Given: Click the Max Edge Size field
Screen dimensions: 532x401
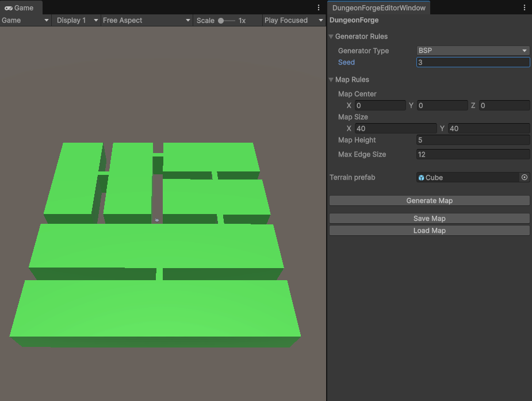Looking at the screenshot, I should (x=472, y=154).
